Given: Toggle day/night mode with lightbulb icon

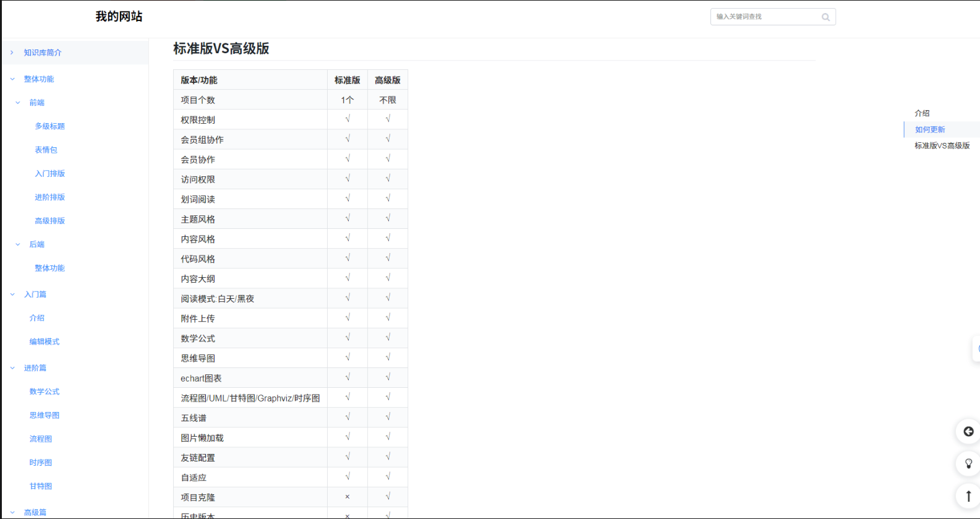Looking at the screenshot, I should pos(968,463).
